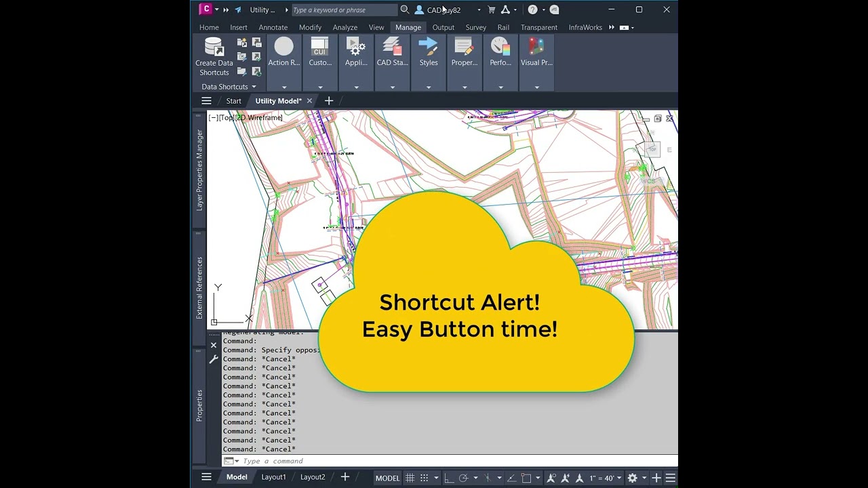This screenshot has width=868, height=488.
Task: Open the External References palette
Action: tap(199, 287)
